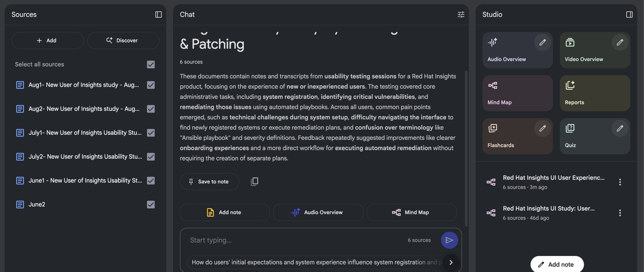
Task: Uncheck the June2 source checkbox
Action: 151,205
